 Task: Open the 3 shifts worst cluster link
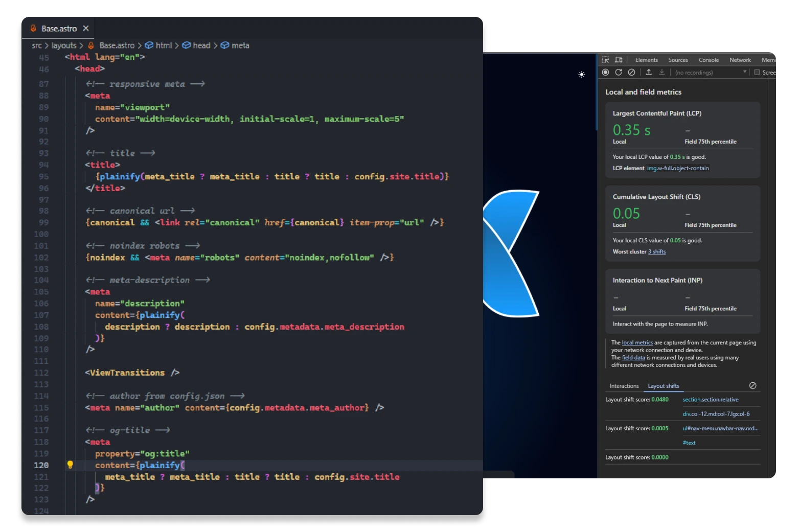[657, 251]
